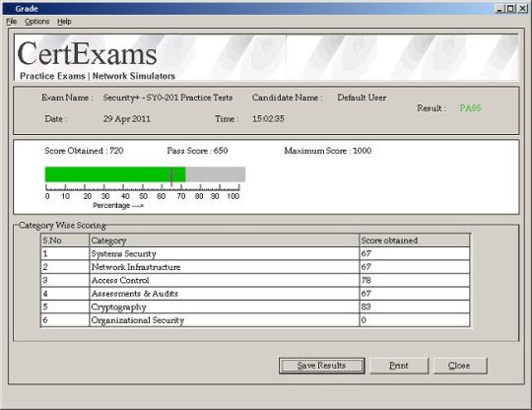Minimize the Grade window

499,9
